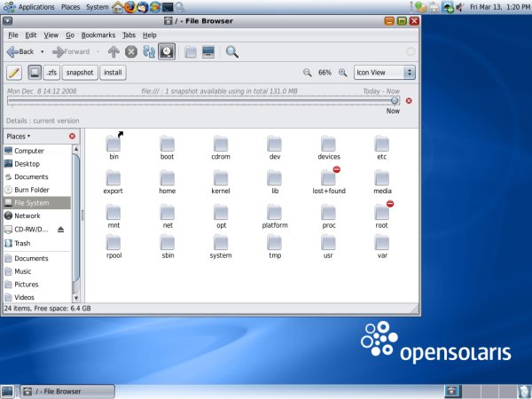Screen dimensions: 532x399
Task: Open the terminal launcher in top panel
Action: pyautogui.click(x=168, y=7)
